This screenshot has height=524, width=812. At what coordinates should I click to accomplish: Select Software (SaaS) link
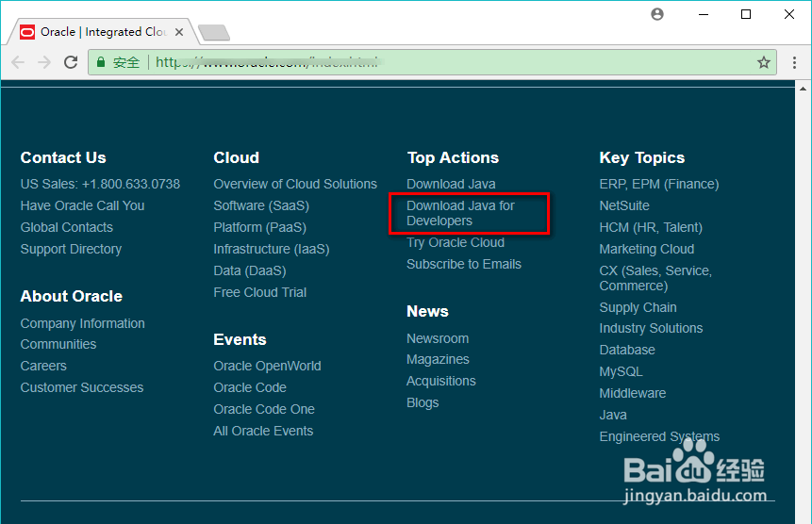(x=261, y=205)
